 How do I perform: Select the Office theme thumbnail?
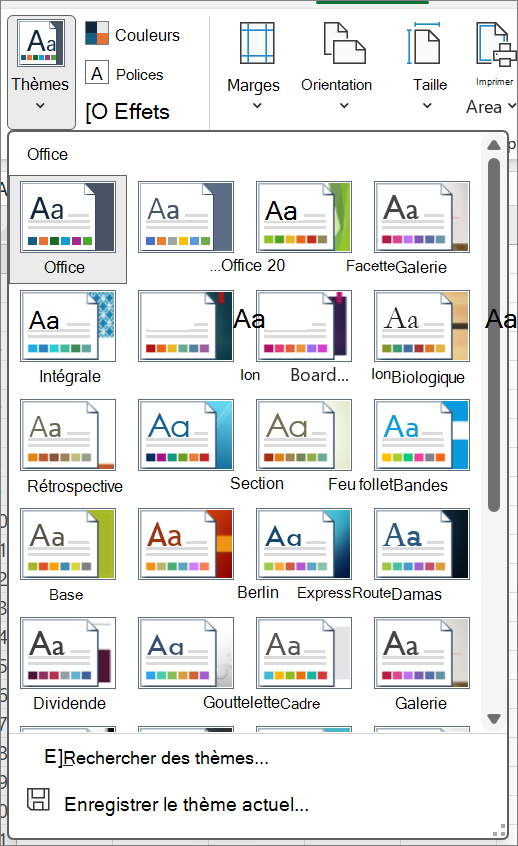pyautogui.click(x=68, y=229)
